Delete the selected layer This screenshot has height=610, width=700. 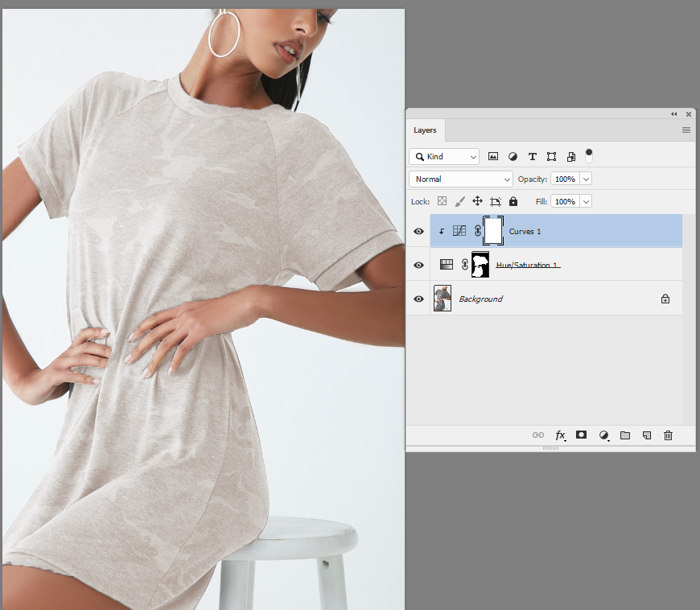668,435
